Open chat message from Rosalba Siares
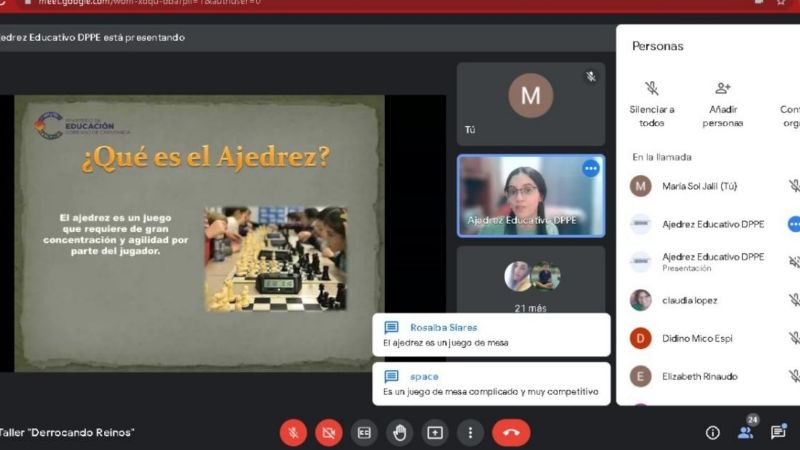Screen dimensions: 800x450 pos(491,335)
